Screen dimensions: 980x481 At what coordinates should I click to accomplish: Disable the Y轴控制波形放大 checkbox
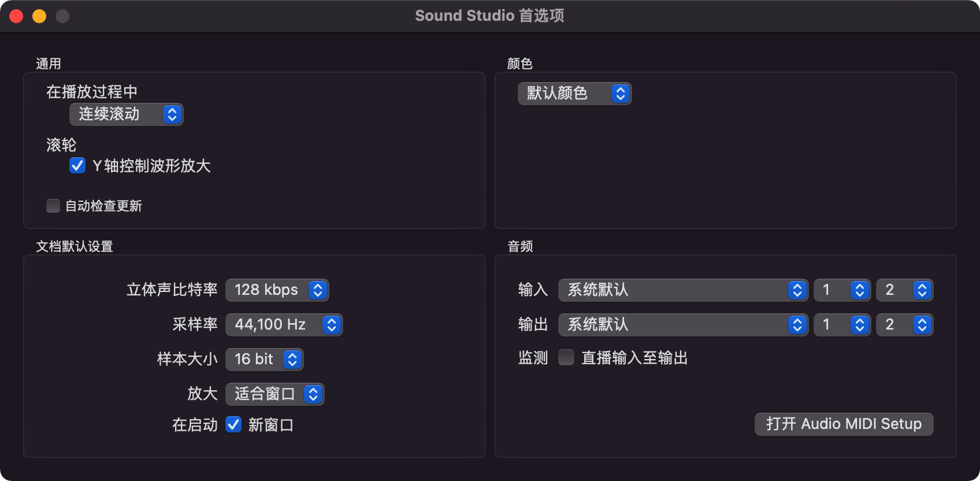click(x=77, y=166)
